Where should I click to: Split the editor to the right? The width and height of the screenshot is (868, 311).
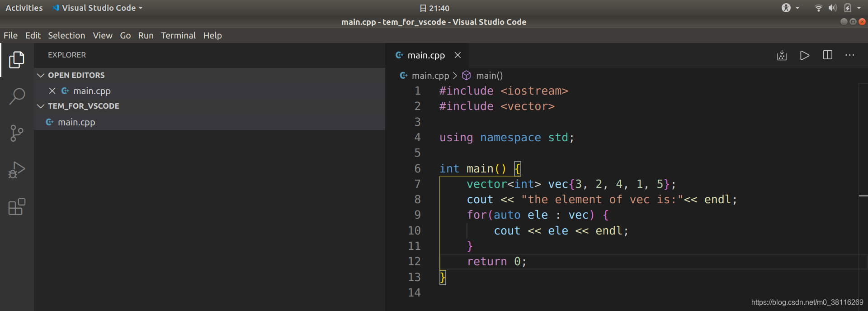tap(827, 55)
